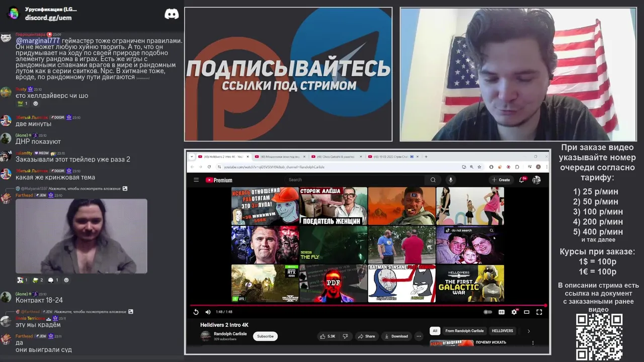
Task: Open player settings gear
Action: (514, 312)
